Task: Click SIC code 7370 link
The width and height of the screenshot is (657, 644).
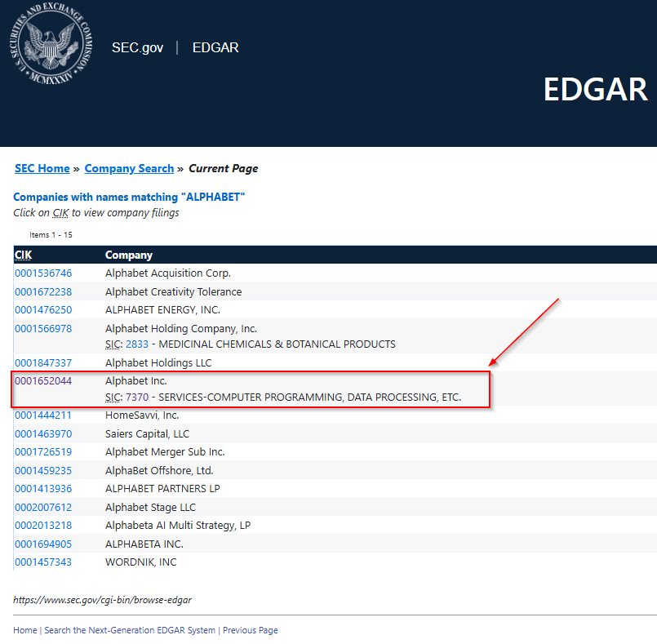Action: [x=137, y=398]
